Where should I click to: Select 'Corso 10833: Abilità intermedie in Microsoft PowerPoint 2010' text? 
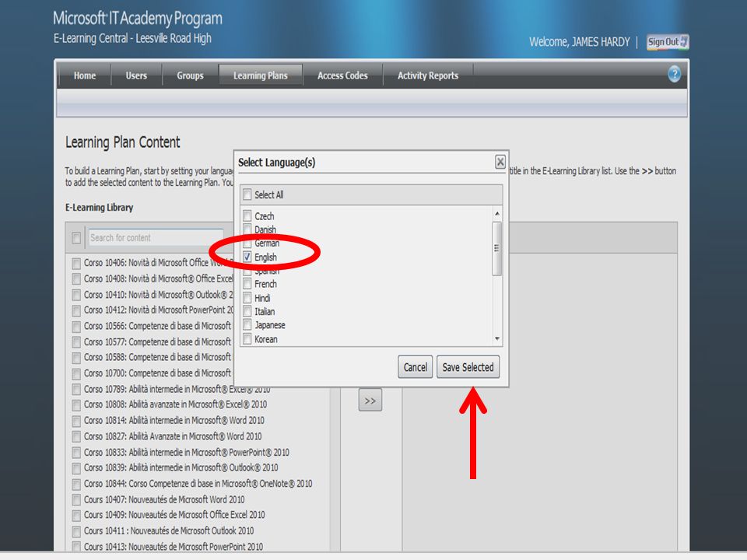pyautogui.click(x=187, y=452)
